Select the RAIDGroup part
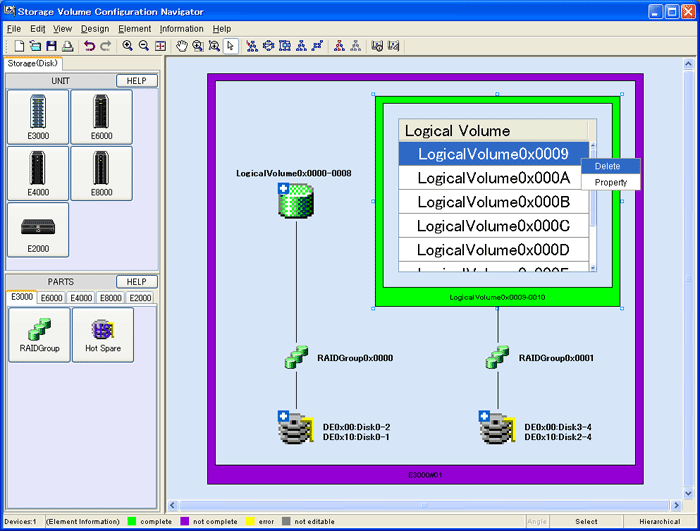700x531 pixels. (39, 334)
